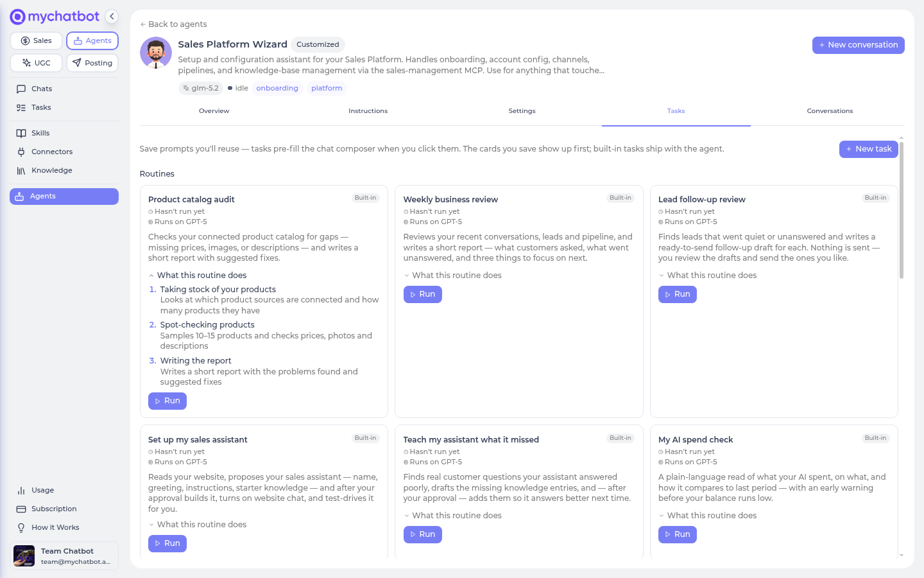This screenshot has width=924, height=578.
Task: Click step 'Writing the report'
Action: (196, 361)
